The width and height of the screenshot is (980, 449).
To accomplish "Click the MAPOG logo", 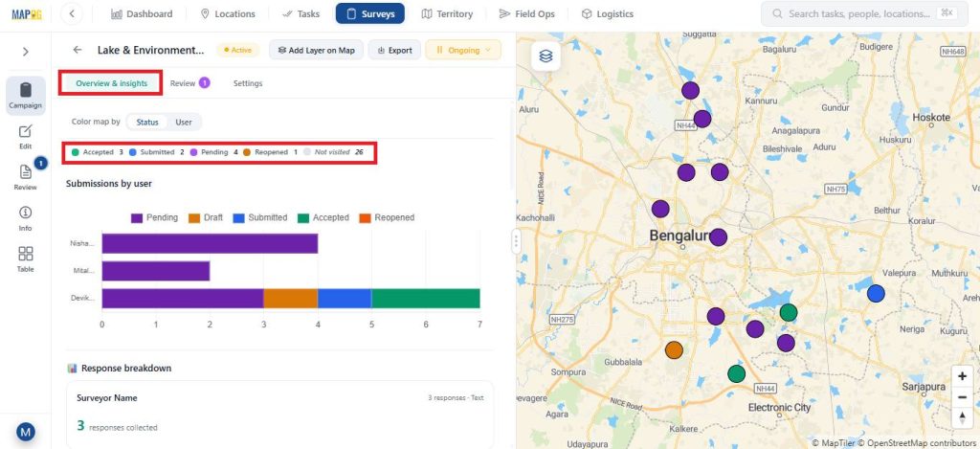I will pos(26,13).
